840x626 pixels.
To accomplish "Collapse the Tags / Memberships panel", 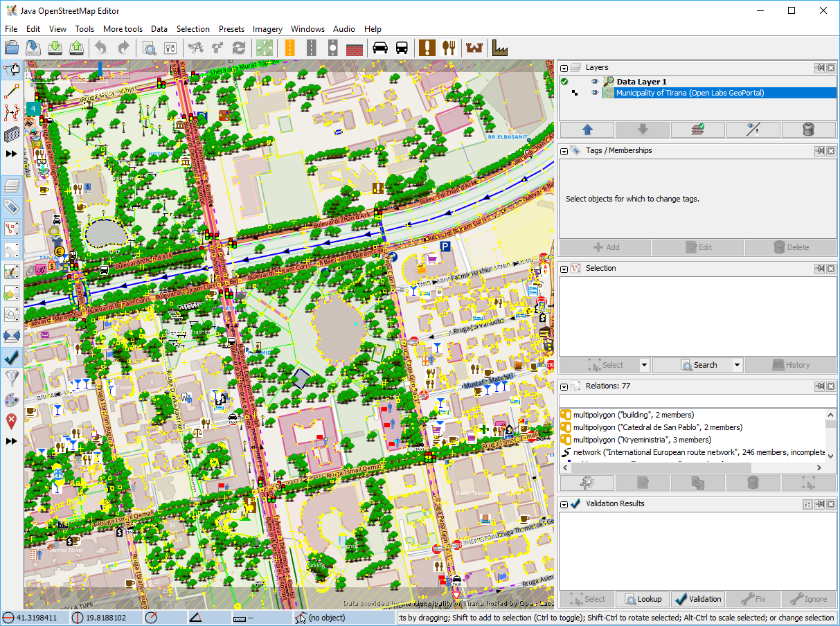I will pos(564,151).
